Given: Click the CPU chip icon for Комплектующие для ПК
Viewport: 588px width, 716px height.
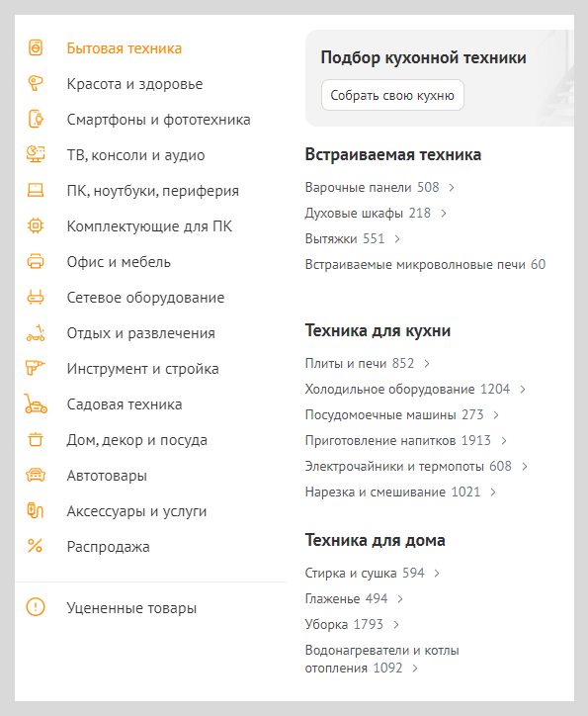Looking at the screenshot, I should click(x=36, y=226).
